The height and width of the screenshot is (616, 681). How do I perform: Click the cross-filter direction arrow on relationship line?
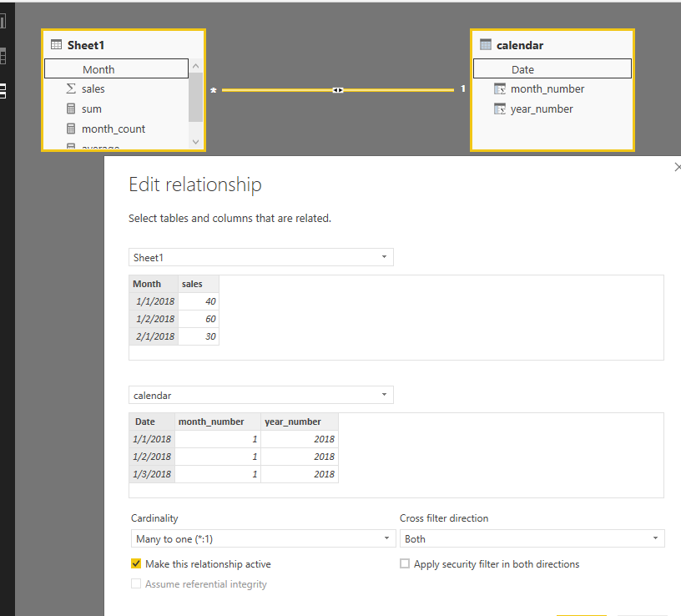click(338, 90)
